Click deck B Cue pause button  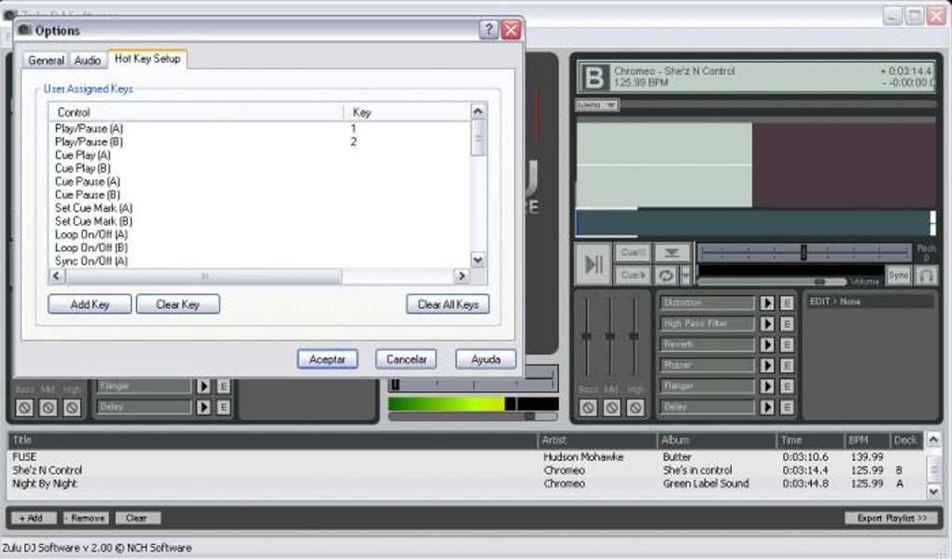tap(632, 252)
